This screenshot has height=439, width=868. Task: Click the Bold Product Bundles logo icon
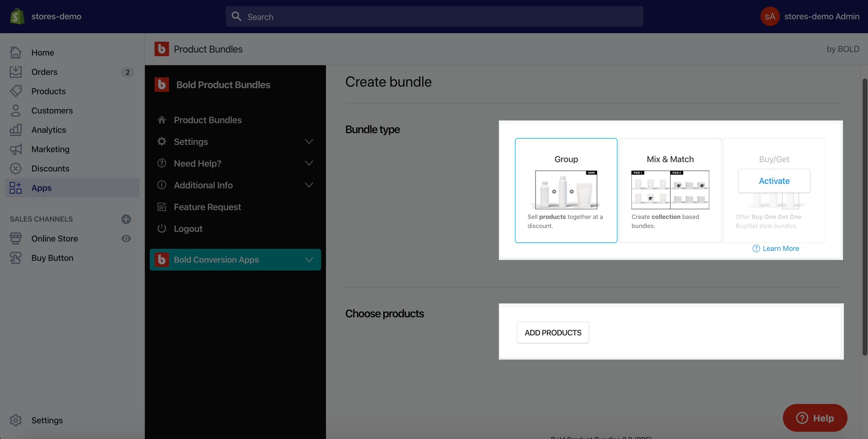click(162, 85)
